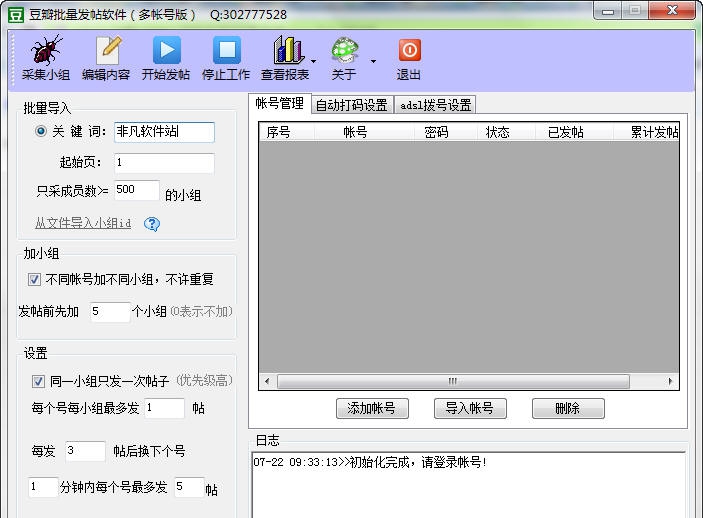Image resolution: width=703 pixels, height=518 pixels.
Task: Click the 导入帐号 button
Action: (470, 408)
